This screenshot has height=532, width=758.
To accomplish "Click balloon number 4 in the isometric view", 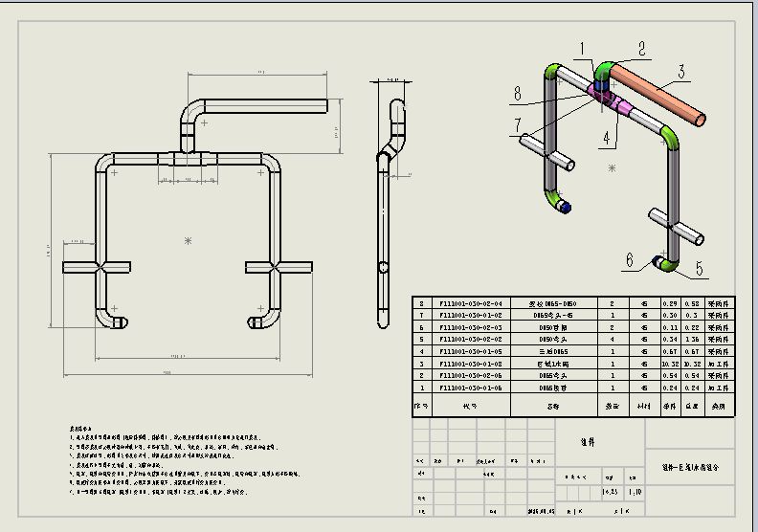I will (607, 138).
